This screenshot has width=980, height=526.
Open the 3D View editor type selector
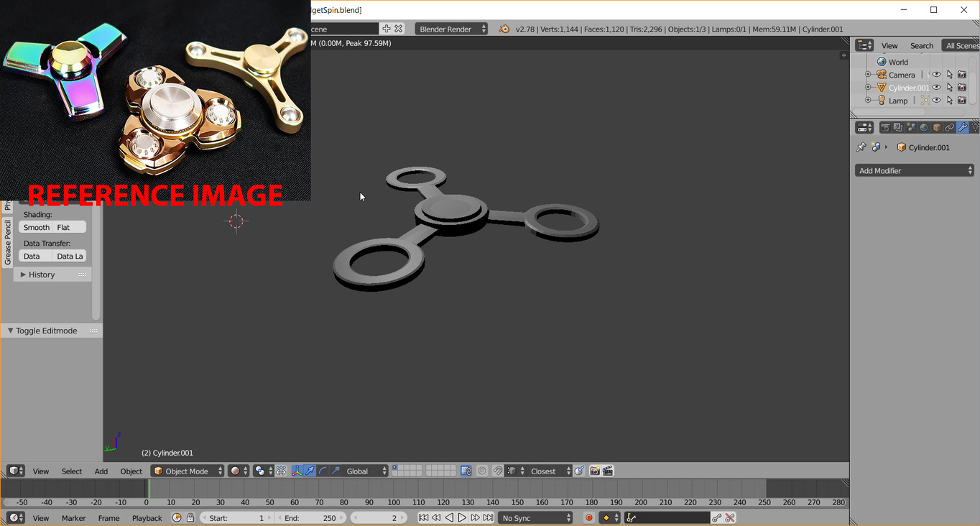pos(16,471)
